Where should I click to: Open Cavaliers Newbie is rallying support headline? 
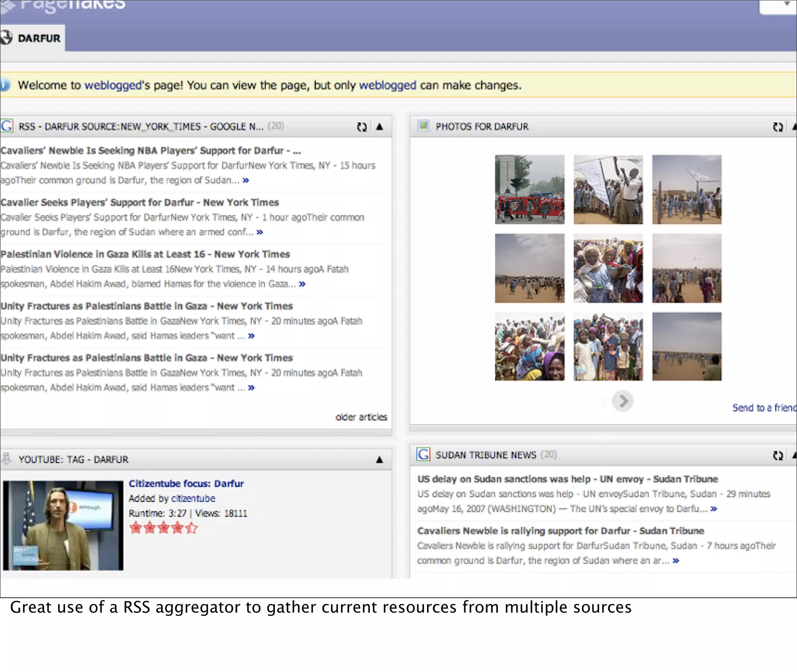561,531
